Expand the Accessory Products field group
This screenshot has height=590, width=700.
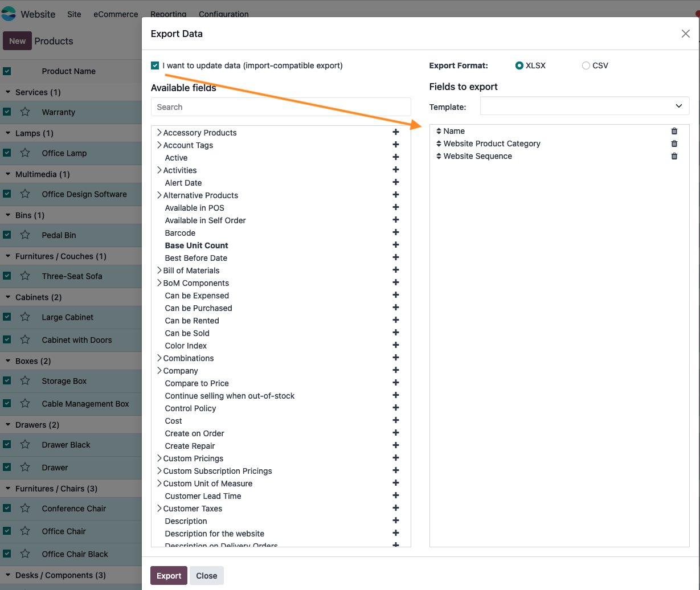[x=159, y=133]
